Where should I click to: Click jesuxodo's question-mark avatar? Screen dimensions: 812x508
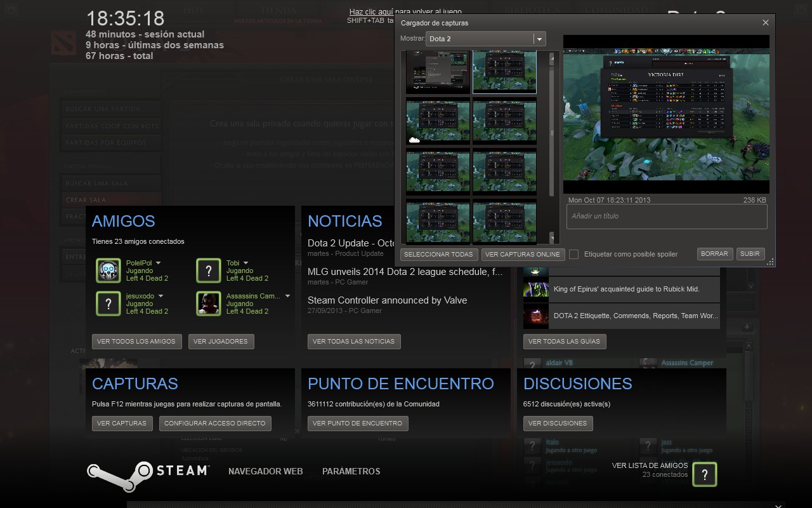coord(108,304)
